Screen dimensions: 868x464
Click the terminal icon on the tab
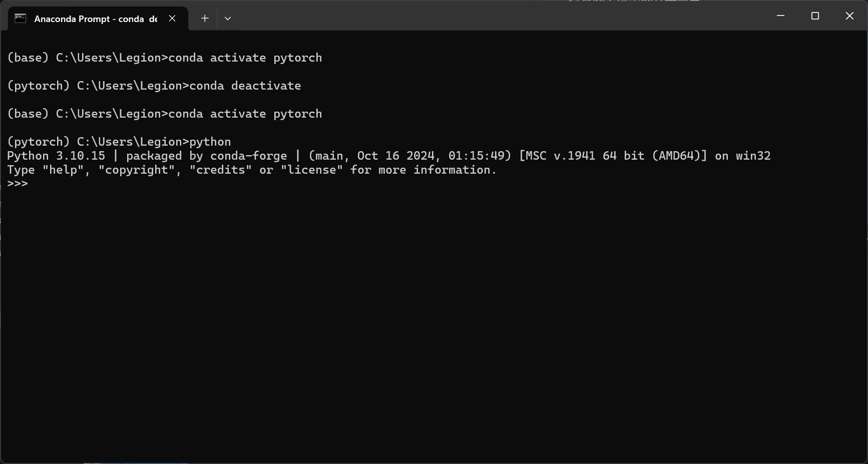coord(20,19)
